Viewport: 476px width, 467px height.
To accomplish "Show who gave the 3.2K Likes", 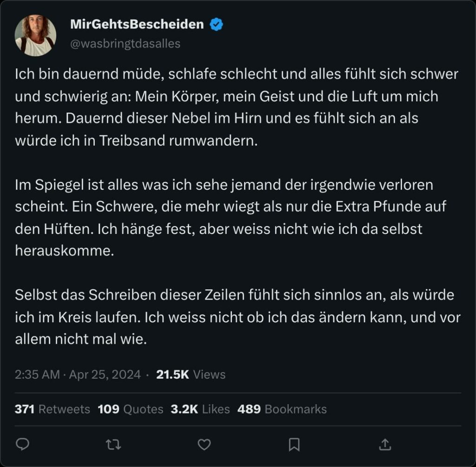I will pyautogui.click(x=200, y=409).
